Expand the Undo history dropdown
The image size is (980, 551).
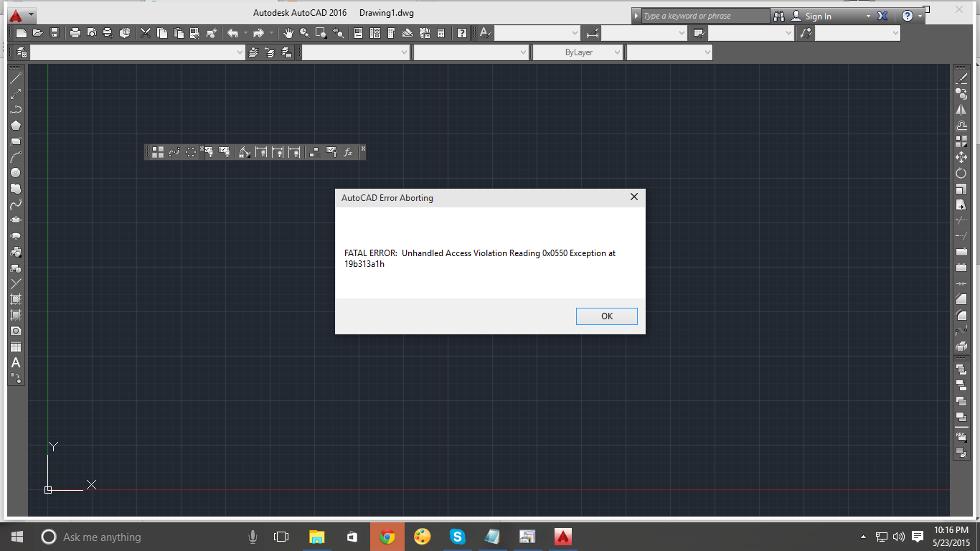click(x=245, y=32)
